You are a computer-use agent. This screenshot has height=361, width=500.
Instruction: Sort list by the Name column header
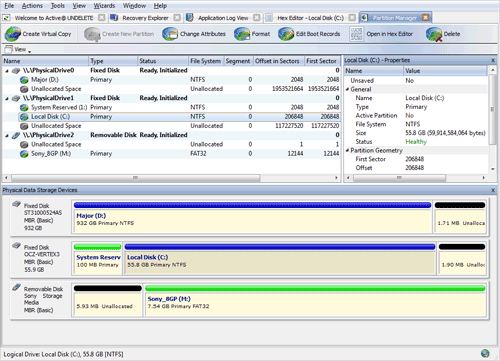coord(45,61)
